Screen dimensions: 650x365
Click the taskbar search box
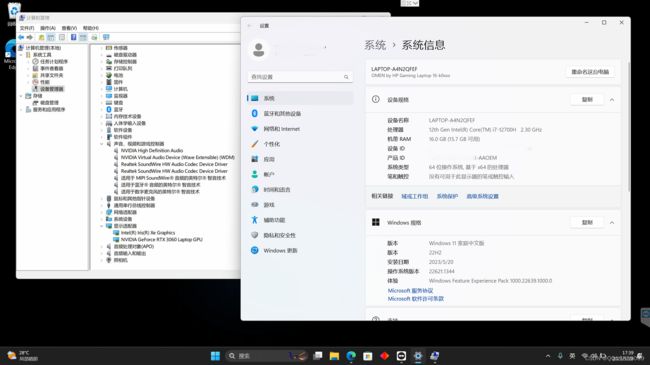(267, 356)
